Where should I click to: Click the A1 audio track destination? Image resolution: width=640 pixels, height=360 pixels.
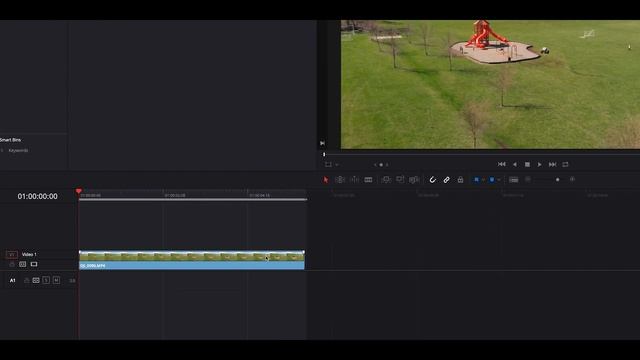[x=13, y=280]
